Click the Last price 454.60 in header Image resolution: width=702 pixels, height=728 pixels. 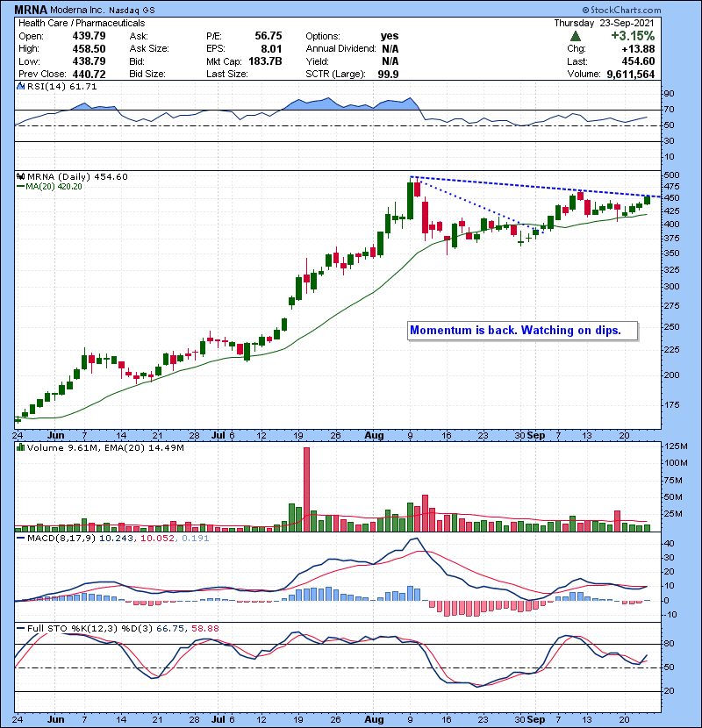638,61
